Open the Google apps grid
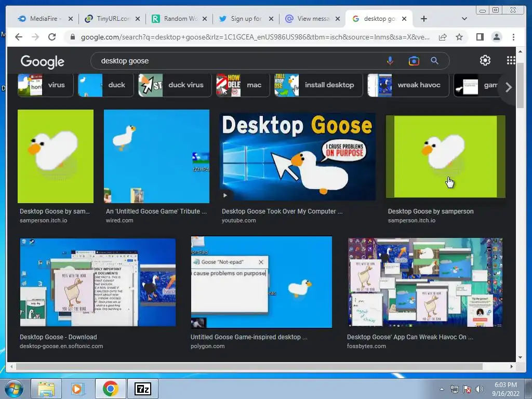The height and width of the screenshot is (399, 532). click(x=511, y=60)
